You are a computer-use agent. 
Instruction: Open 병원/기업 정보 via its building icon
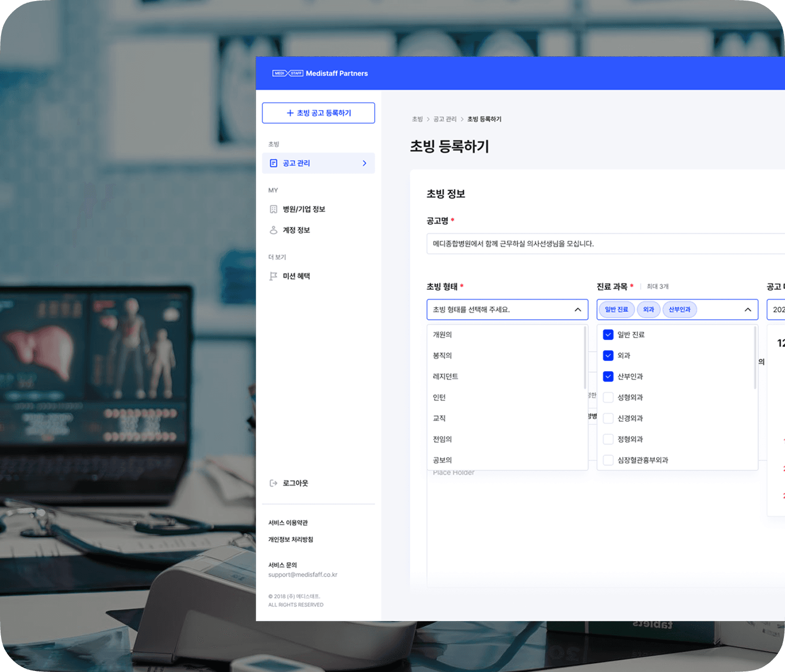pos(273,209)
